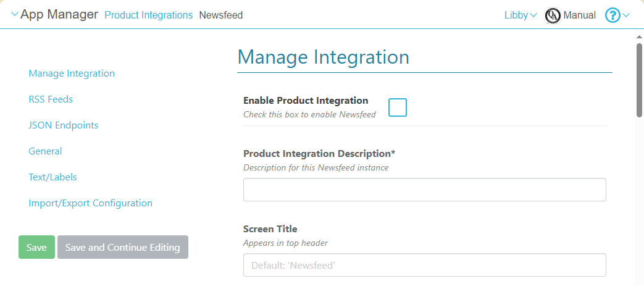The width and height of the screenshot is (644, 286).
Task: Click the 'Screen Title' label
Action: coord(270,229)
